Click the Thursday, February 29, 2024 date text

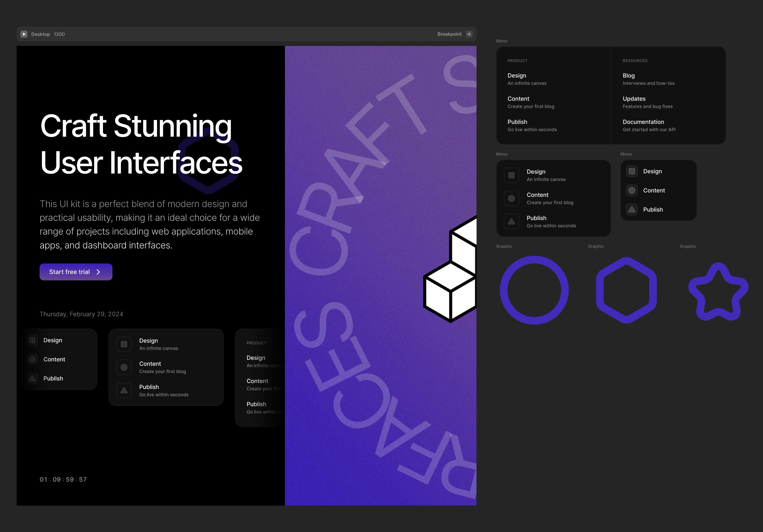81,314
